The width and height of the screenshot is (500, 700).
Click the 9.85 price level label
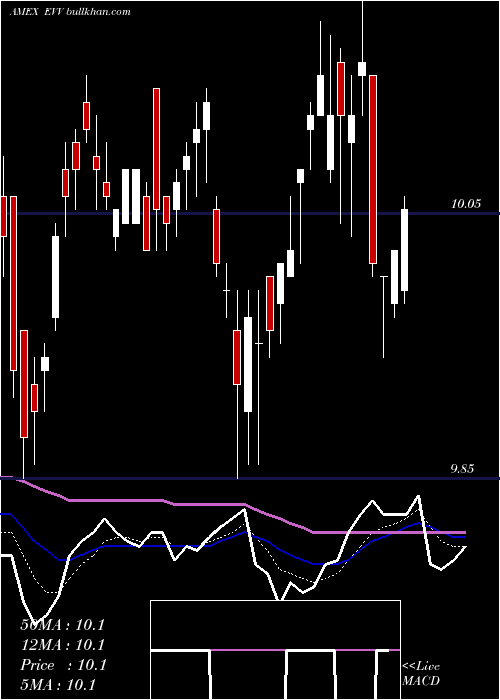(462, 469)
